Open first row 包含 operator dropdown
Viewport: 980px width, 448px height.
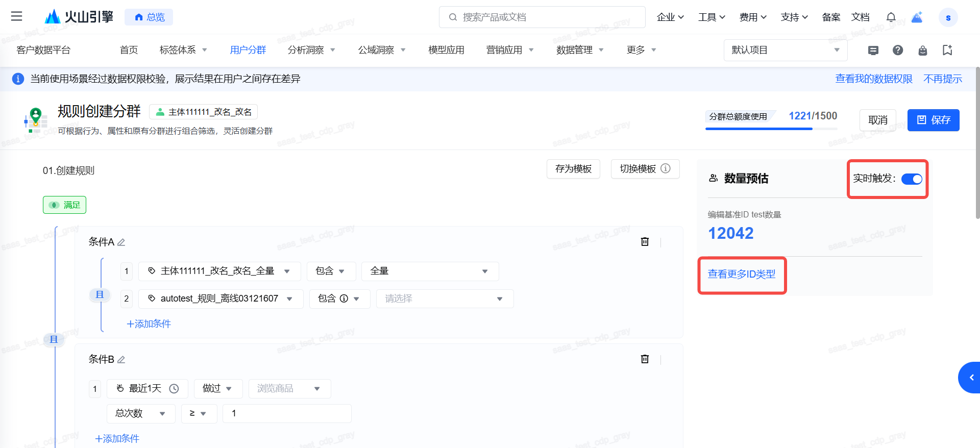pyautogui.click(x=330, y=271)
